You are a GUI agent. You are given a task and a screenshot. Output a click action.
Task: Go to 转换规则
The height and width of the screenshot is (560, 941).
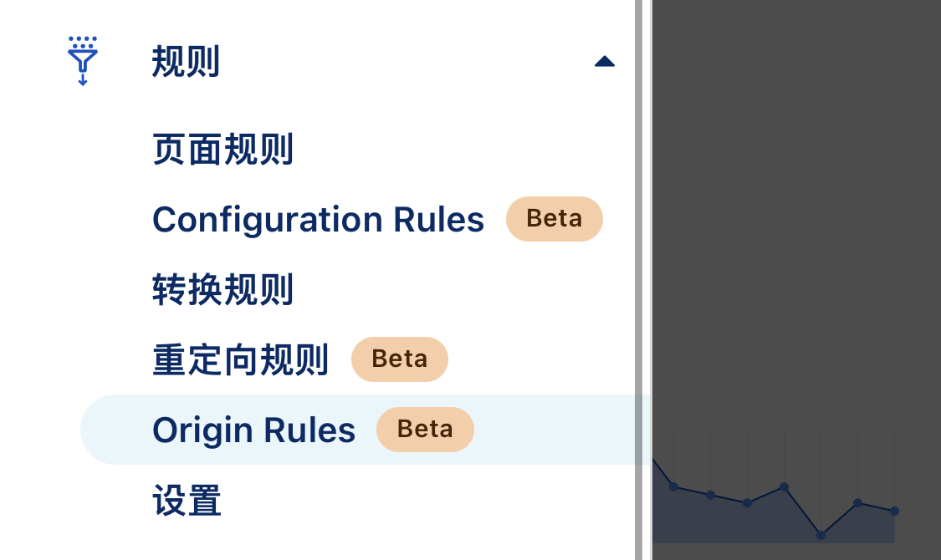click(x=222, y=290)
